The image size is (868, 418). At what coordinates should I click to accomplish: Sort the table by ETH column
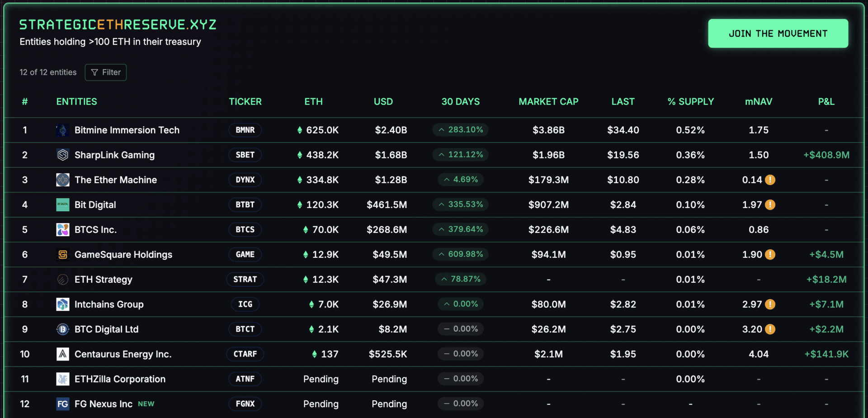[314, 102]
